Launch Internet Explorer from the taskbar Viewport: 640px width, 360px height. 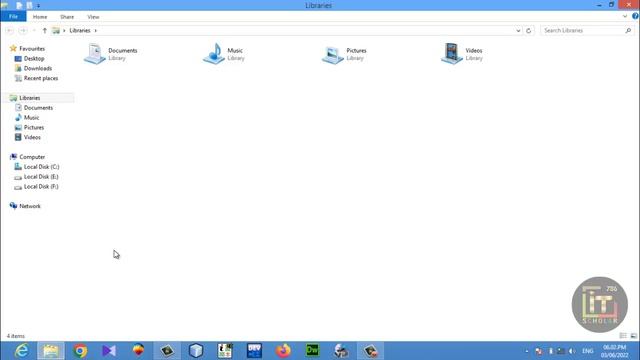[21, 351]
